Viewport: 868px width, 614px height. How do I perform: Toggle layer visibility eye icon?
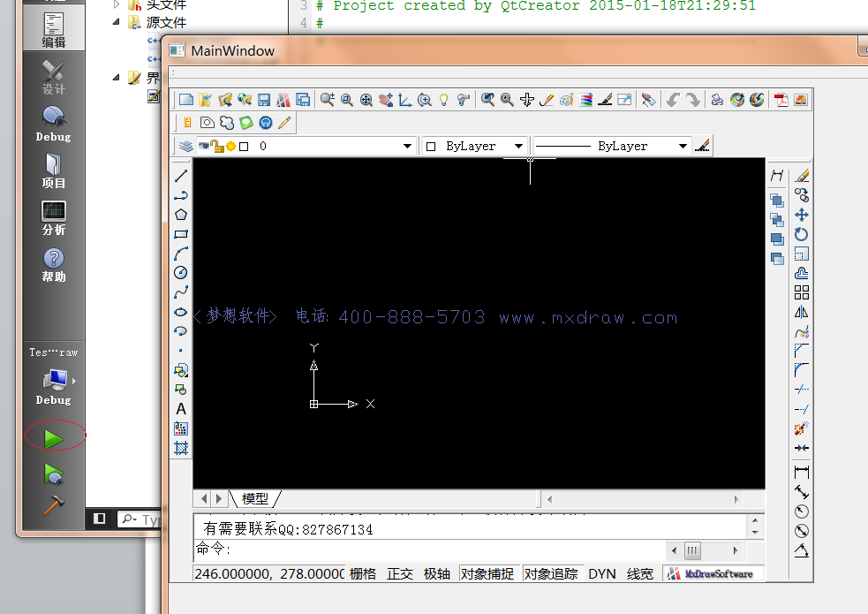(204, 146)
